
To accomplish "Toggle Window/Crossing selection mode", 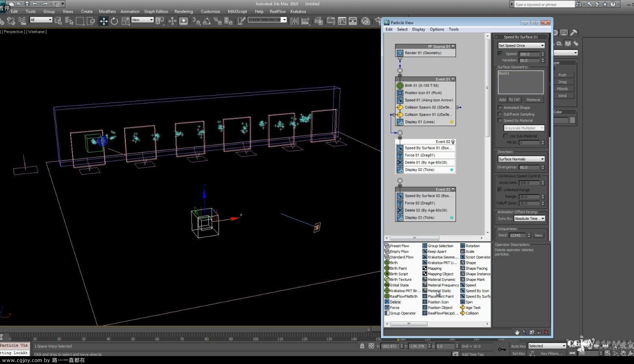I will (91, 21).
